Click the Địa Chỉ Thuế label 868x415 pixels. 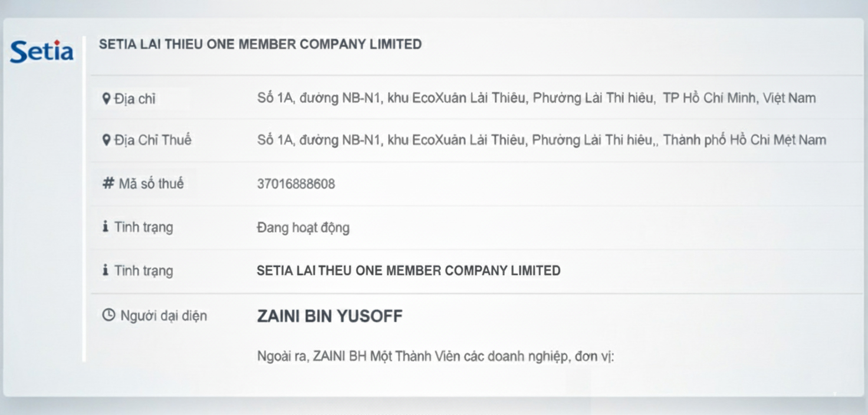point(153,140)
